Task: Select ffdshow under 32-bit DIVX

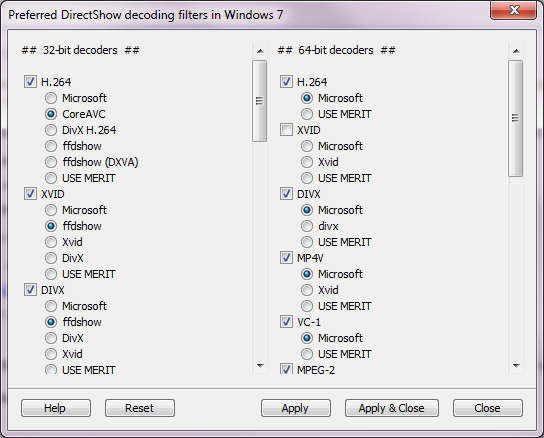Action: (51, 322)
